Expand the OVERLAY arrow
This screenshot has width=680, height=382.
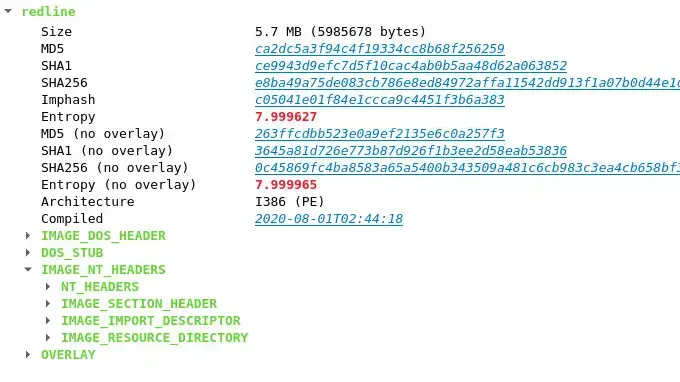pyautogui.click(x=28, y=355)
